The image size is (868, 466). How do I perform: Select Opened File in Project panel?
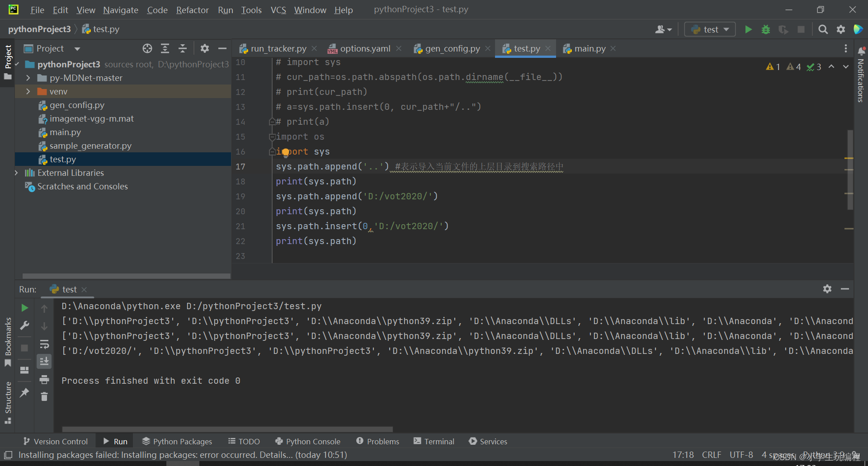coord(147,48)
